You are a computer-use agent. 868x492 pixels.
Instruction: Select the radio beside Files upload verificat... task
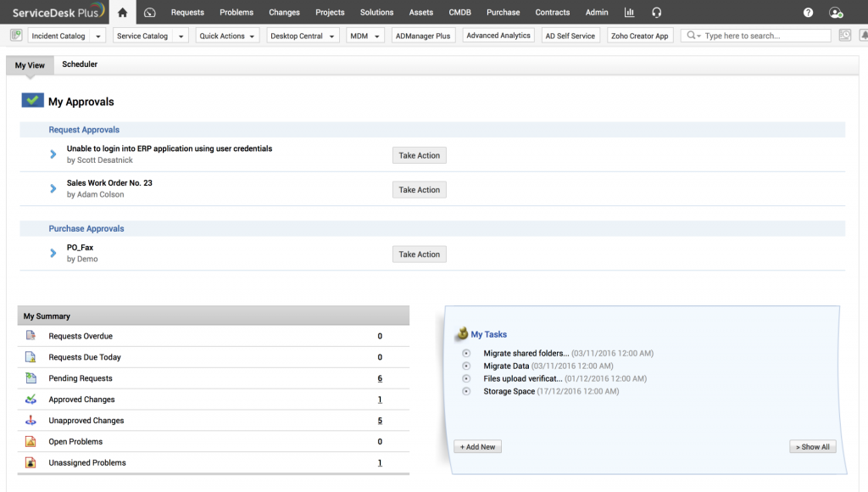465,379
